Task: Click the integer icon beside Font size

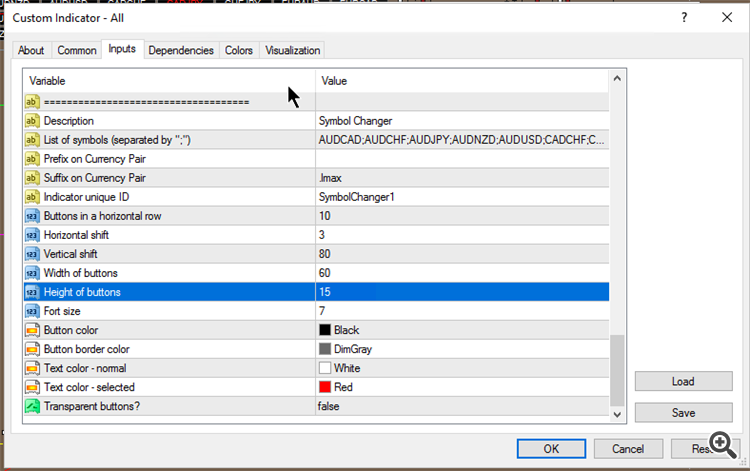Action: pyautogui.click(x=32, y=311)
